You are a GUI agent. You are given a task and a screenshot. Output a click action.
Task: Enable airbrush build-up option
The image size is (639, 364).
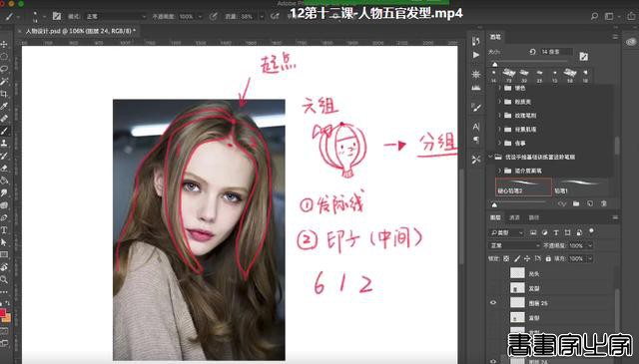pos(276,16)
